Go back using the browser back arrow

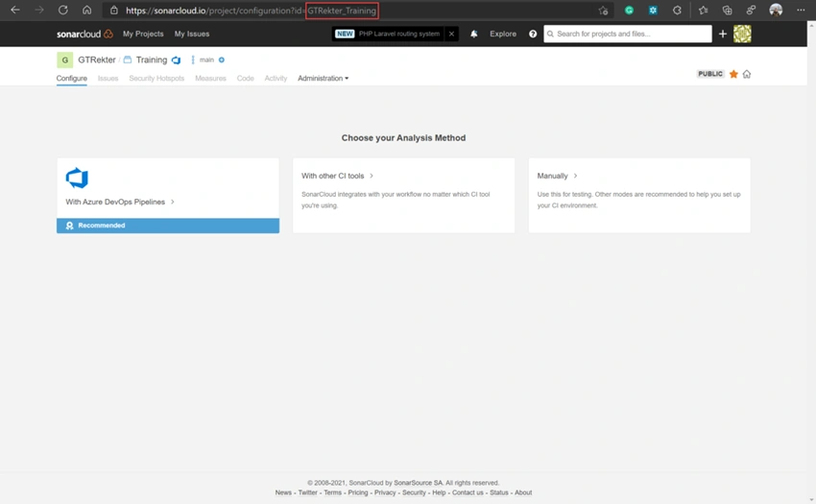coord(15,10)
